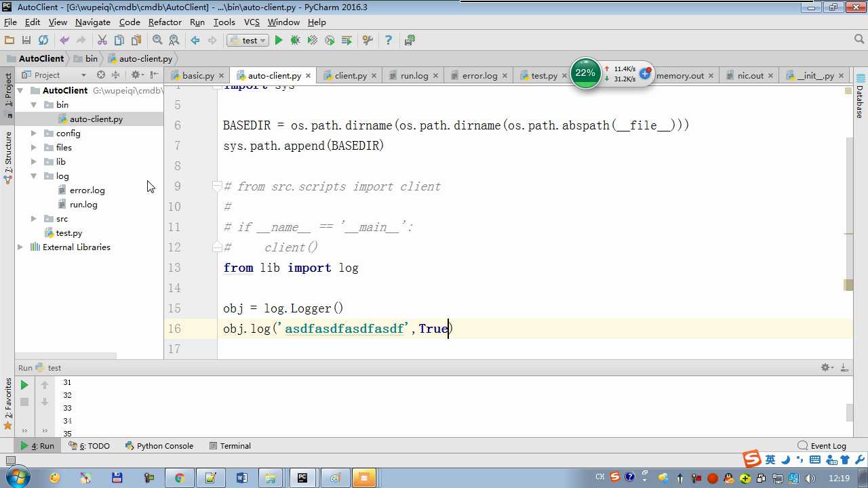Open Run panel gear settings
Viewport: 868px width, 488px height.
click(x=827, y=367)
